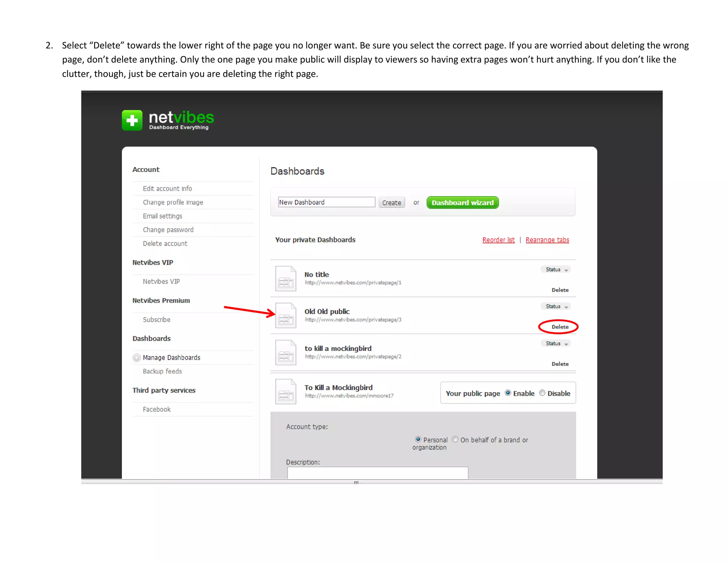Click the Netvibes green plus logo
The height and width of the screenshot is (562, 728).
tap(132, 120)
